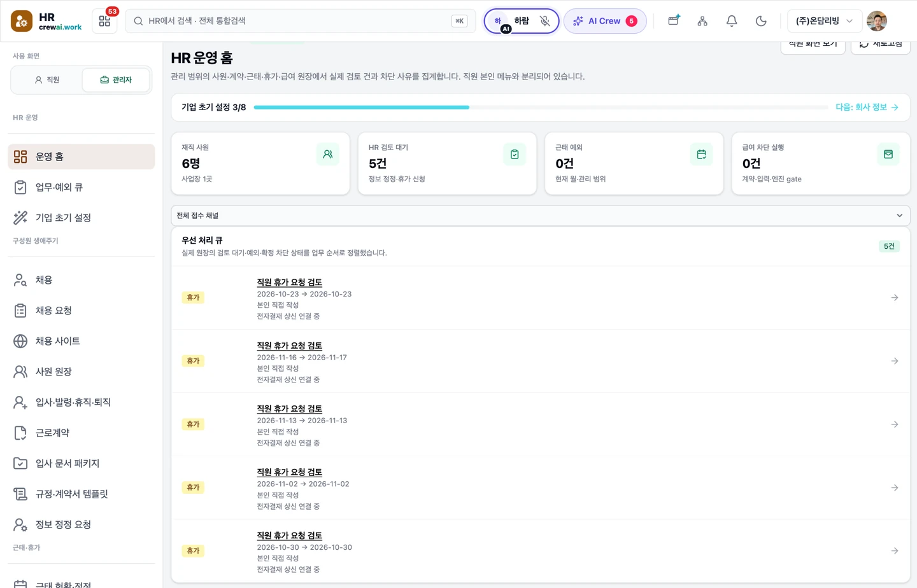Click the calendar add icon in header

click(674, 21)
